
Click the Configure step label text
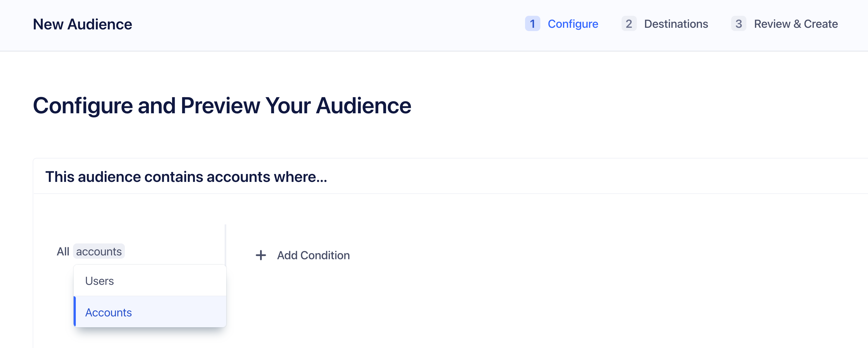tap(573, 24)
